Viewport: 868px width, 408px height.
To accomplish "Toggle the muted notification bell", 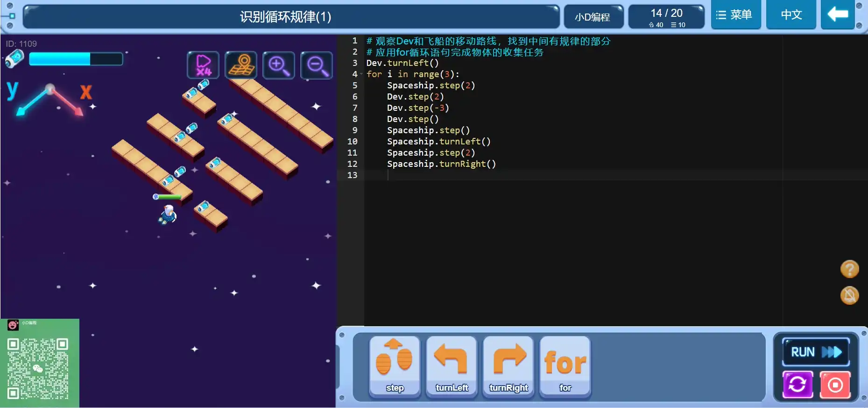I will tap(849, 295).
